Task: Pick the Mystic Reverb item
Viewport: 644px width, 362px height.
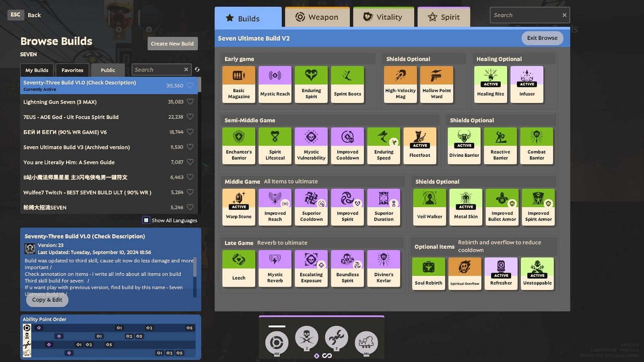Action: point(275,268)
